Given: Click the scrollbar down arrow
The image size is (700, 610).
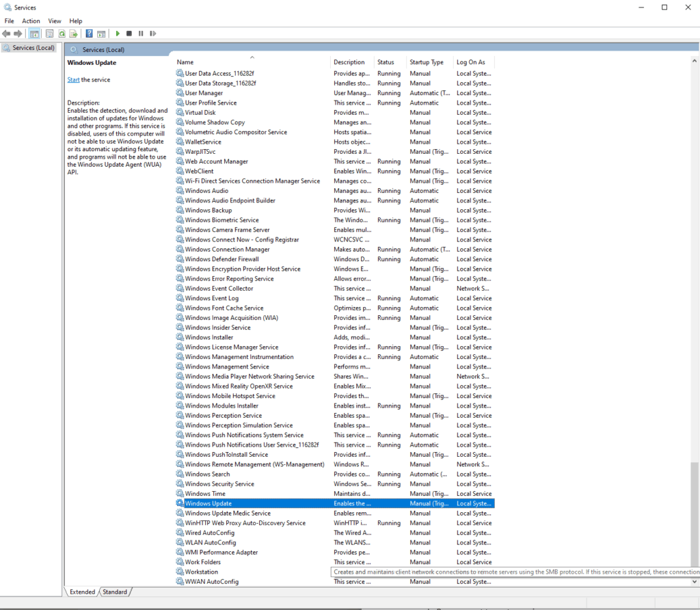Looking at the screenshot, I should click(x=695, y=581).
